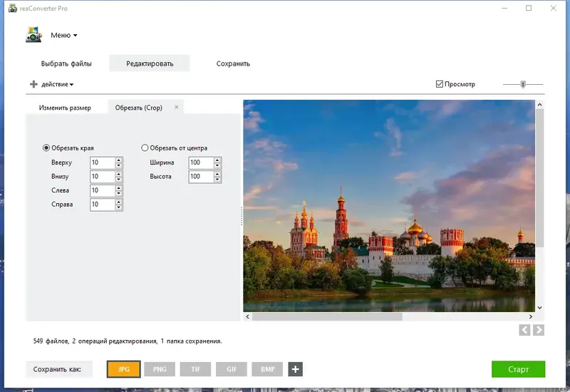Click the Справа value input field
This screenshot has width=570, height=392.
103,205
